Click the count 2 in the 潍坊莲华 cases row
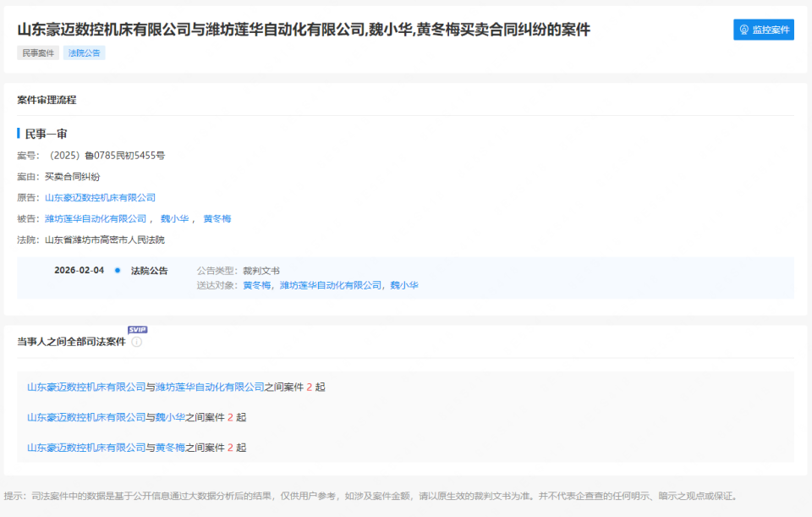The image size is (812, 517). pyautogui.click(x=310, y=387)
